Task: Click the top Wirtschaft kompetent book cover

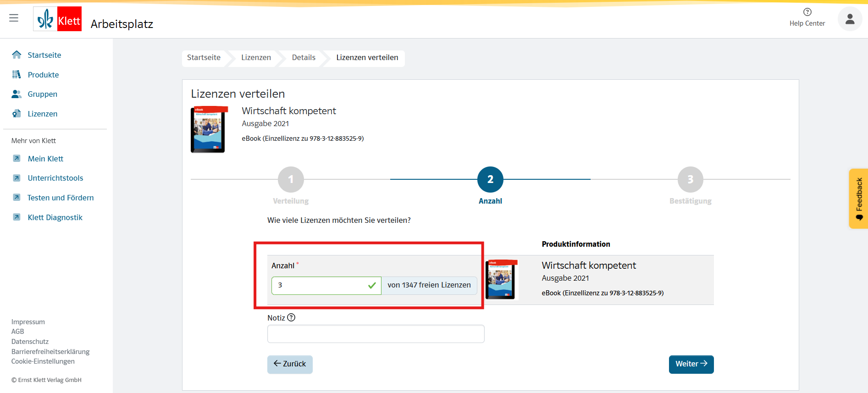Action: coord(209,129)
